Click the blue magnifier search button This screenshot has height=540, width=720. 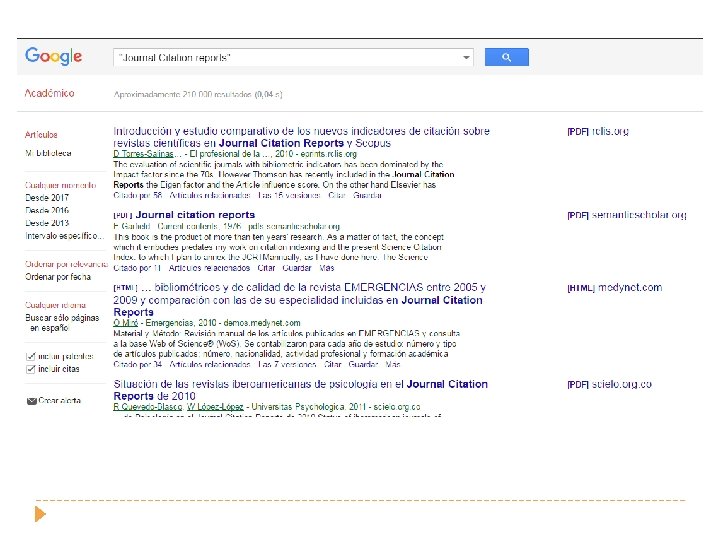(x=506, y=57)
